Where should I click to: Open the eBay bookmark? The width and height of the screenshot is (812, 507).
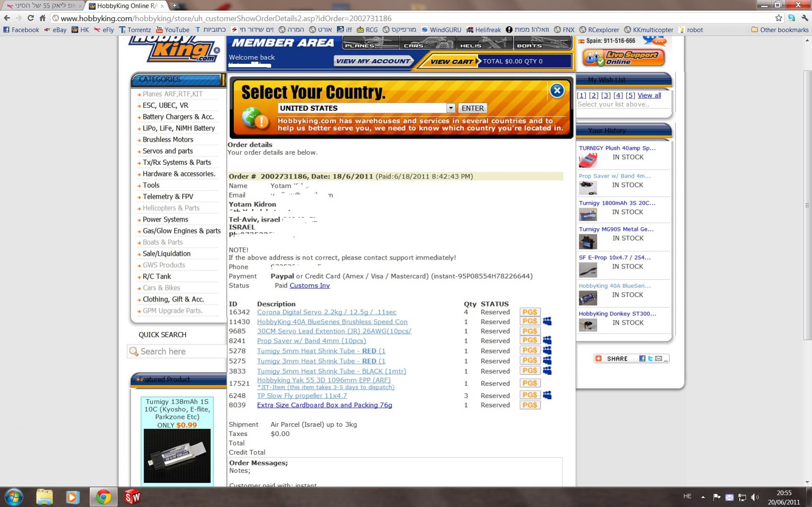(x=55, y=30)
